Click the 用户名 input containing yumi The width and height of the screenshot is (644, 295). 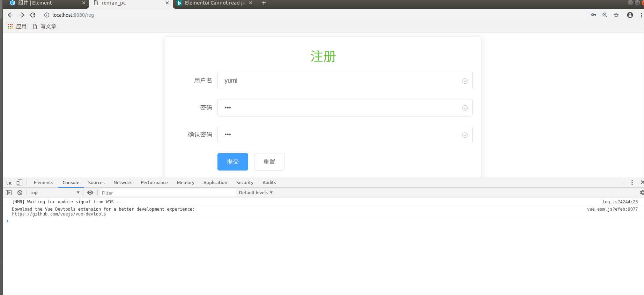tap(345, 81)
